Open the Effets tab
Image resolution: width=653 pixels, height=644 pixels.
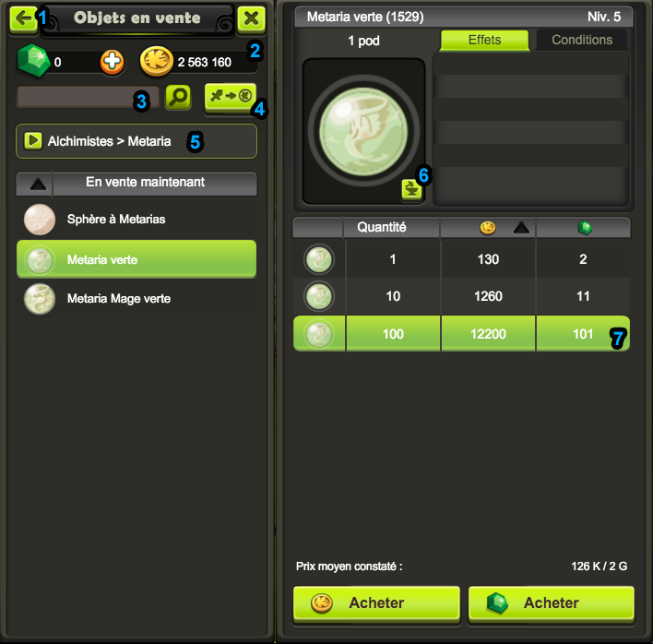point(484,40)
